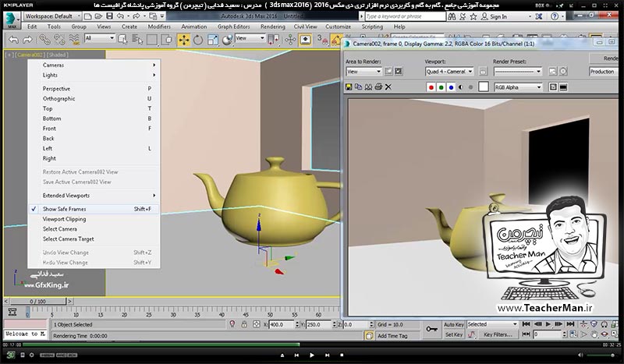This screenshot has width=624, height=364.
Task: Click the Select and Manipulate icon
Action: click(x=290, y=40)
